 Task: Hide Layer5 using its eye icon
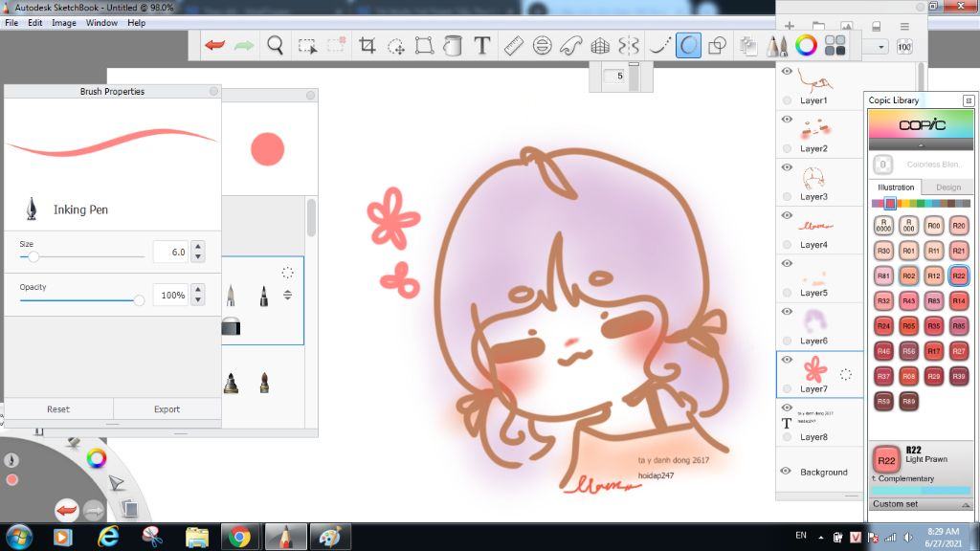pos(787,264)
